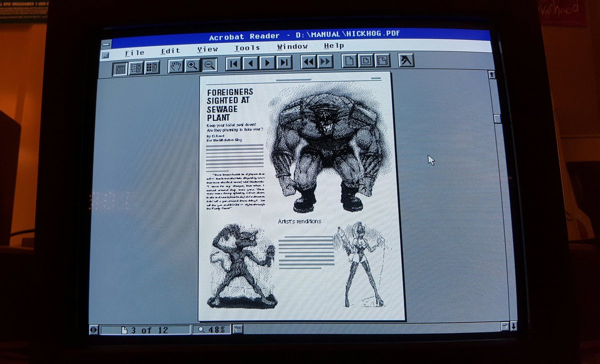Choose the Fit Page view button
This screenshot has width=600, height=364.
366,60
